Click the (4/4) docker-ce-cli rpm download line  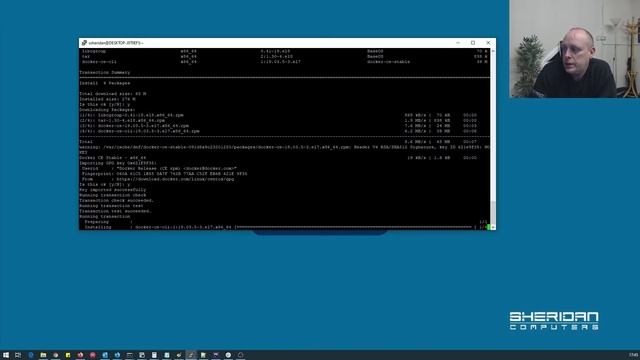[278, 131]
